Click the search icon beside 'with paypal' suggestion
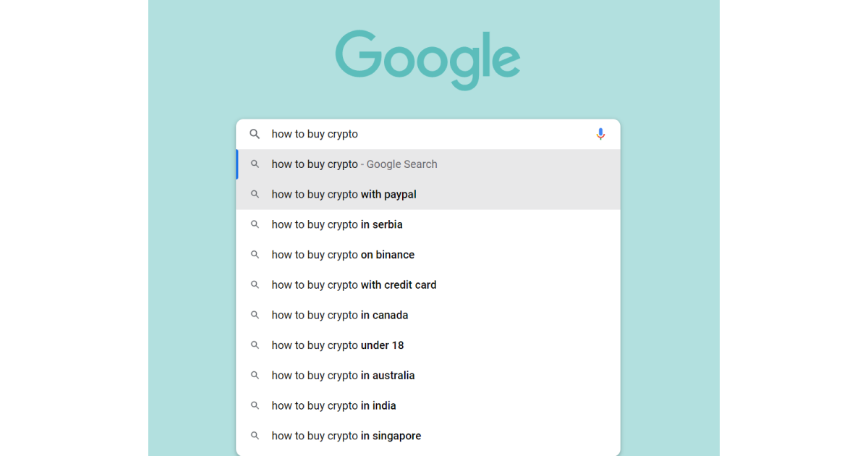Image resolution: width=868 pixels, height=456 pixels. click(255, 194)
